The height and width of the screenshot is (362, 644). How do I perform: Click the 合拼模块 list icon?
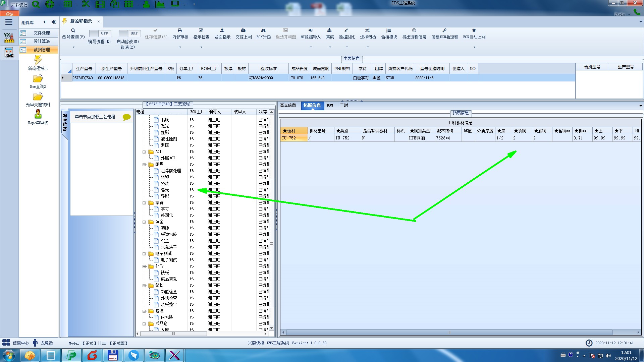point(389,31)
